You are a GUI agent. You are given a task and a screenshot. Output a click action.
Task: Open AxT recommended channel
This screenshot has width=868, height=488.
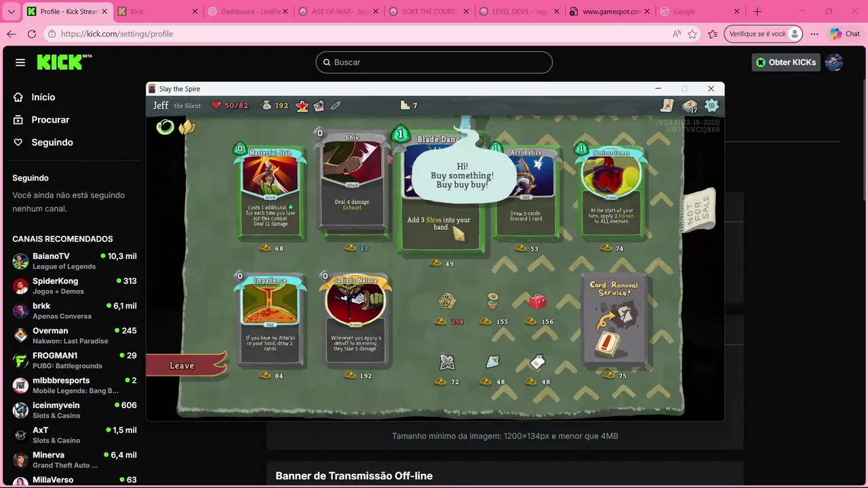(x=74, y=434)
